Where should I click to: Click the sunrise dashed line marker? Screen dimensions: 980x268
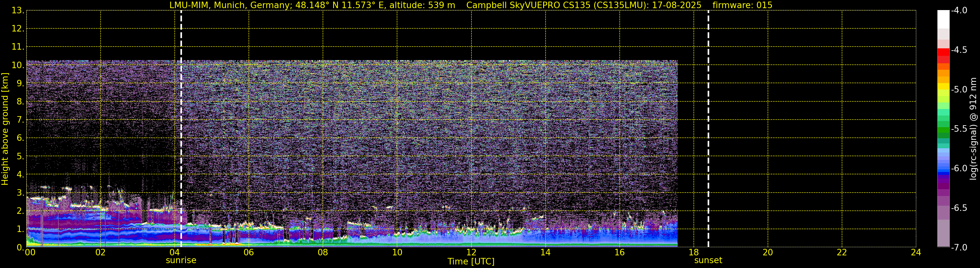[x=181, y=129]
